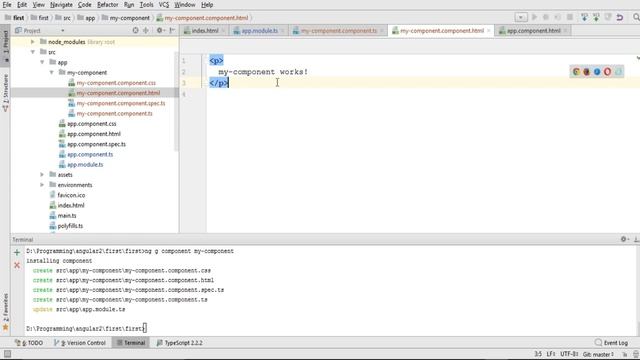The height and width of the screenshot is (360, 640).
Task: Open the Favorites tool window side tab
Action: coord(5,312)
